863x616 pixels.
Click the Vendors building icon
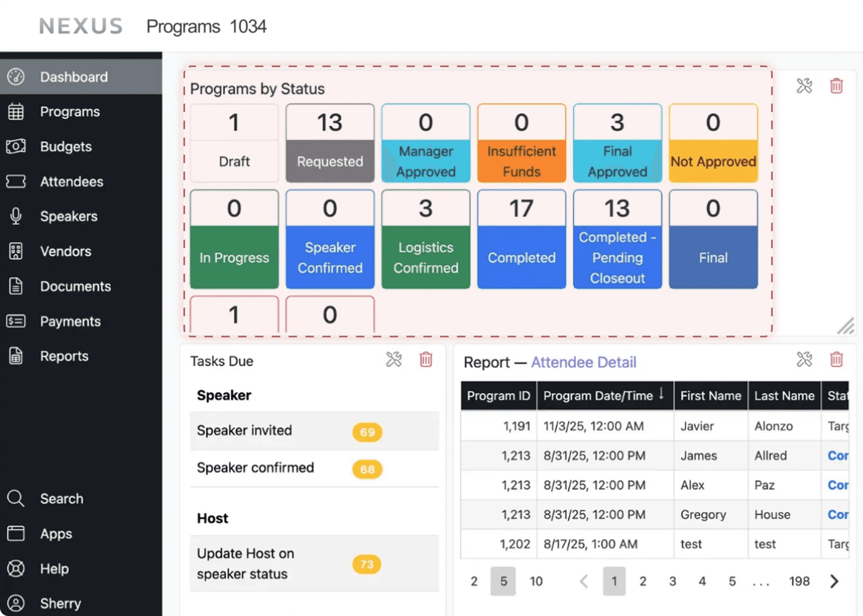[16, 251]
